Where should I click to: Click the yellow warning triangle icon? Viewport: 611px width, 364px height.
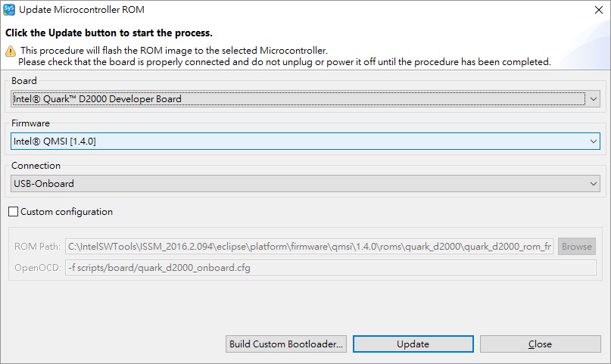11,51
